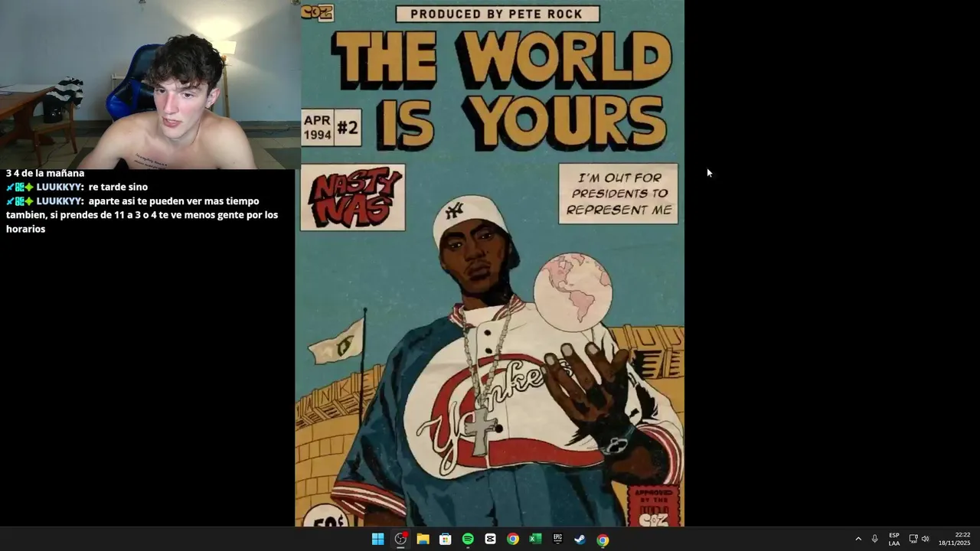Open the Windows Start menu
Screen dimensions: 980x551
pyautogui.click(x=377, y=540)
